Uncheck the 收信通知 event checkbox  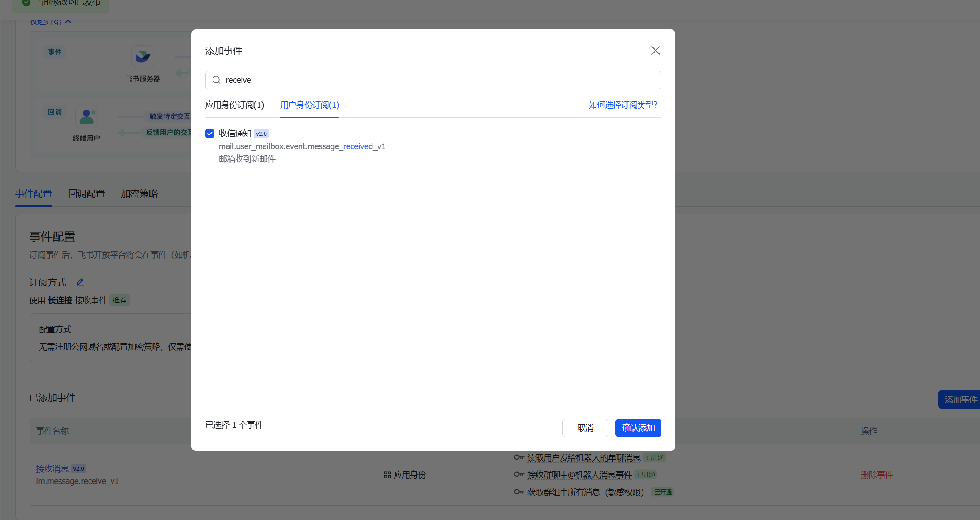(210, 134)
